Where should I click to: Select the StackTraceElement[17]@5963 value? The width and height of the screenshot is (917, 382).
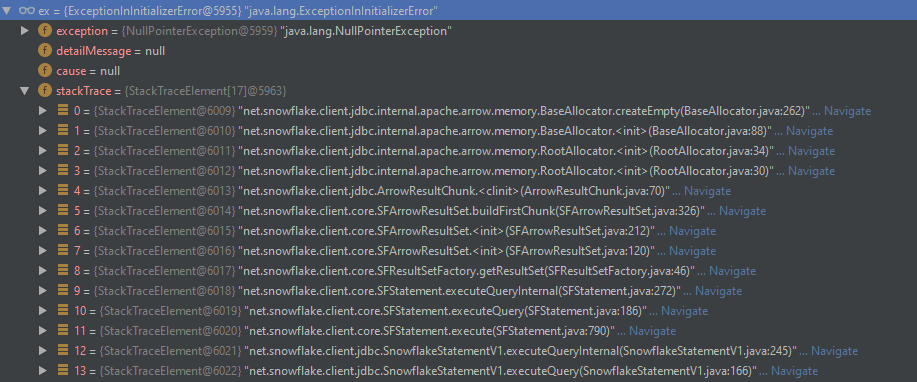pyautogui.click(x=205, y=91)
